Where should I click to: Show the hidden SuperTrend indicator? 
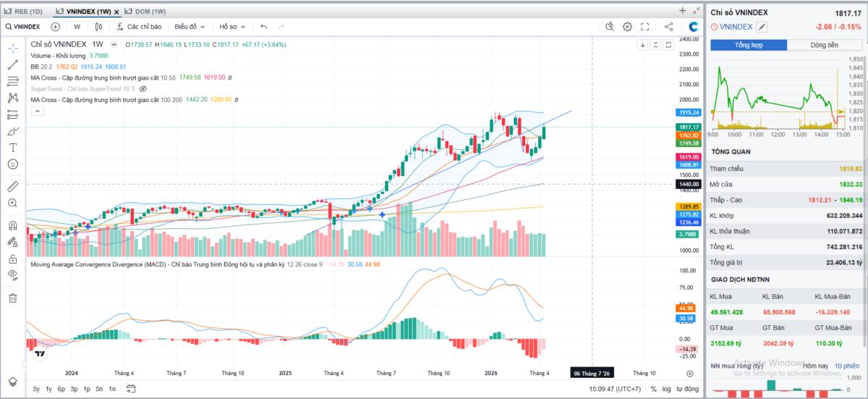142,88
